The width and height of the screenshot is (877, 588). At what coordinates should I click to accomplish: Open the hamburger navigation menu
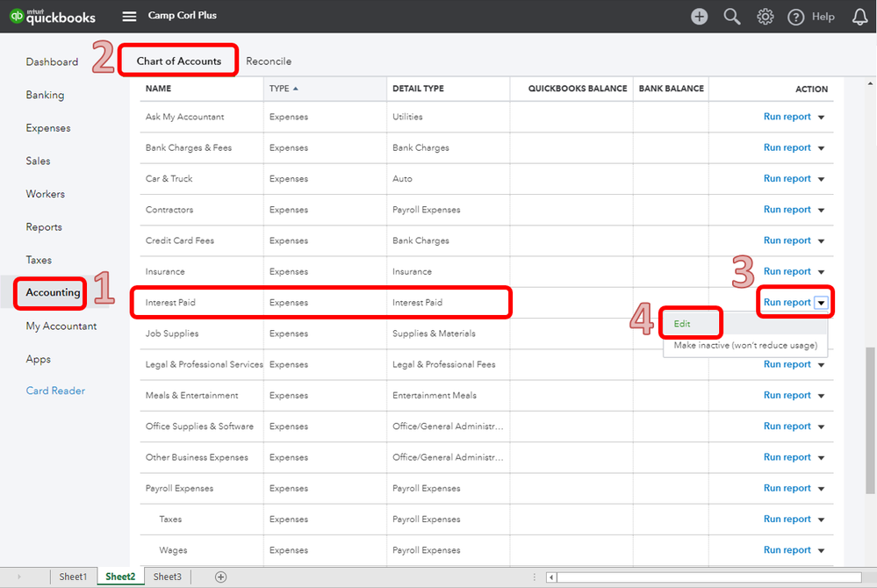coord(129,16)
